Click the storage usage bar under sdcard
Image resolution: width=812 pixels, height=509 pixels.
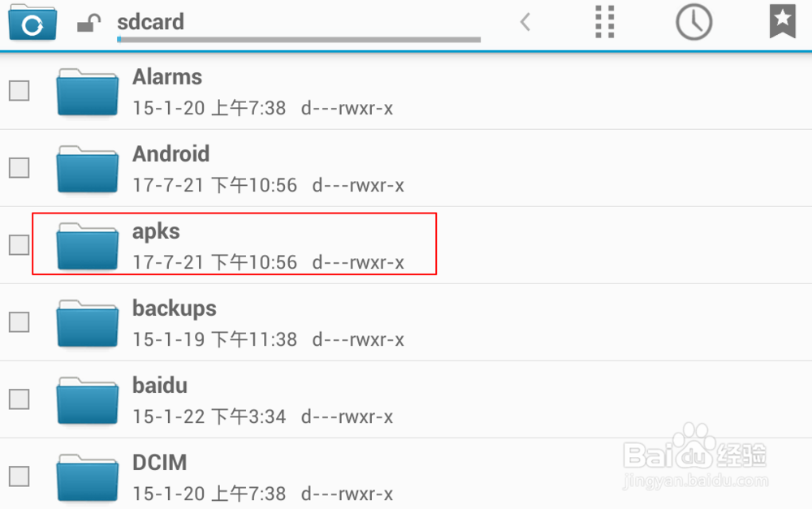pos(299,39)
